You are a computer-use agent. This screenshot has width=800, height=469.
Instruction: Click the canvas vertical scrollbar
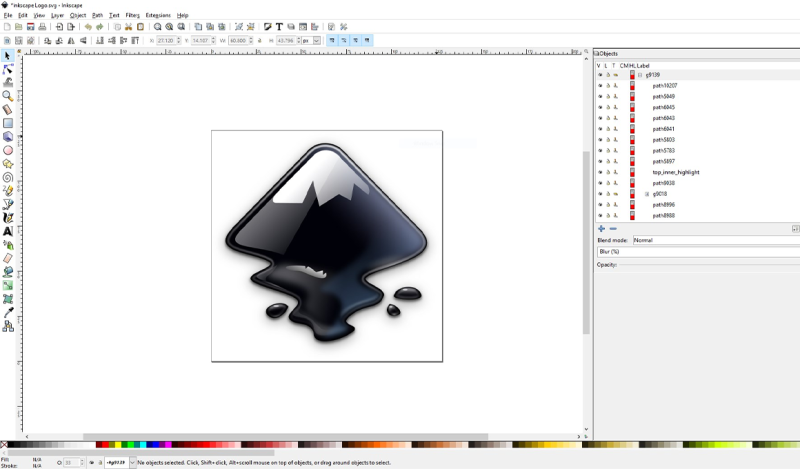[x=586, y=243]
